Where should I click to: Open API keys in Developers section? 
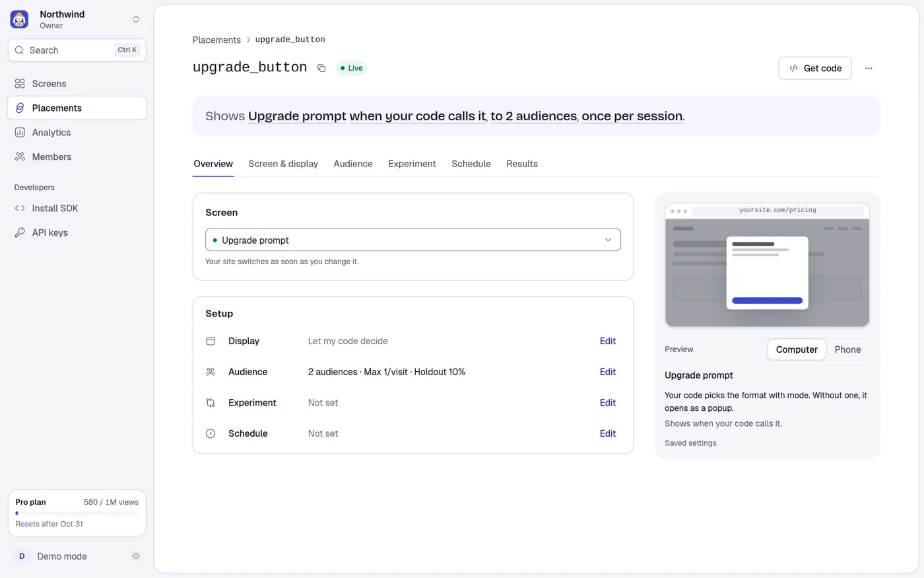click(x=77, y=233)
